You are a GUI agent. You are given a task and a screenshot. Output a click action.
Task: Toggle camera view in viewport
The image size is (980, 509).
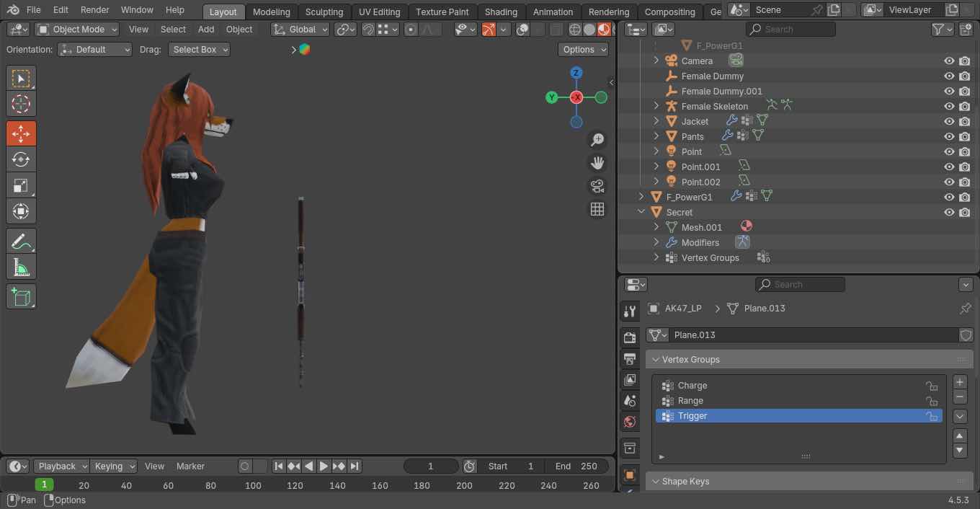tap(597, 186)
